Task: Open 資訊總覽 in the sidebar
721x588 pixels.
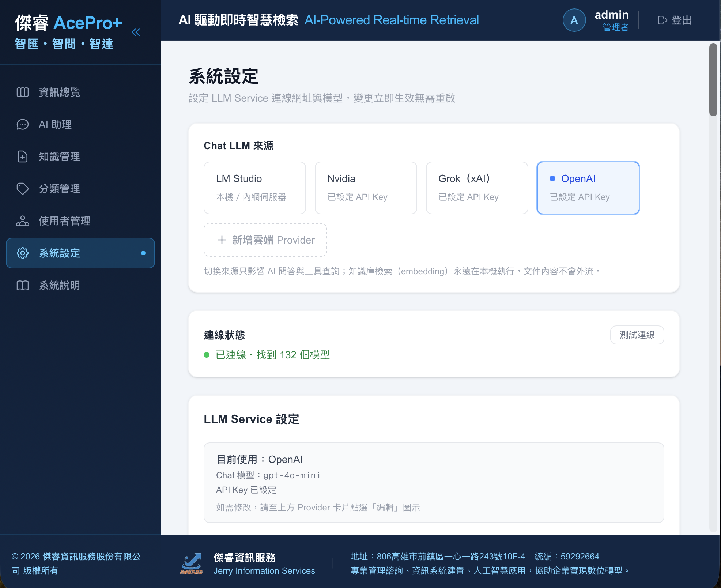Action: [80, 92]
